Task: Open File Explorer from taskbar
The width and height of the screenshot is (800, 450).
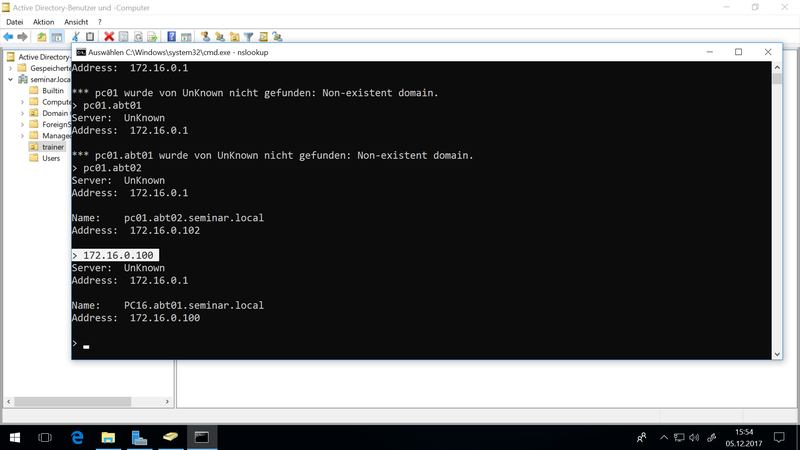Action: point(108,437)
